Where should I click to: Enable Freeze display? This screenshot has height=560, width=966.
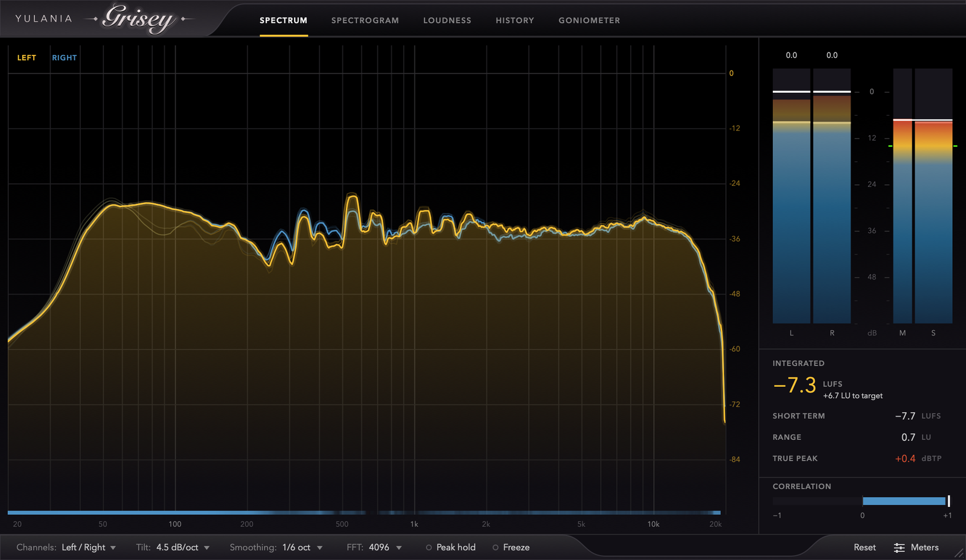pyautogui.click(x=511, y=547)
